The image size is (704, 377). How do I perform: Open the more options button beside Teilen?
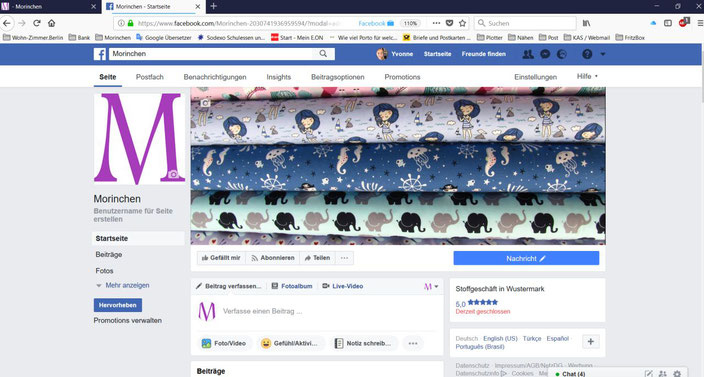coord(344,258)
